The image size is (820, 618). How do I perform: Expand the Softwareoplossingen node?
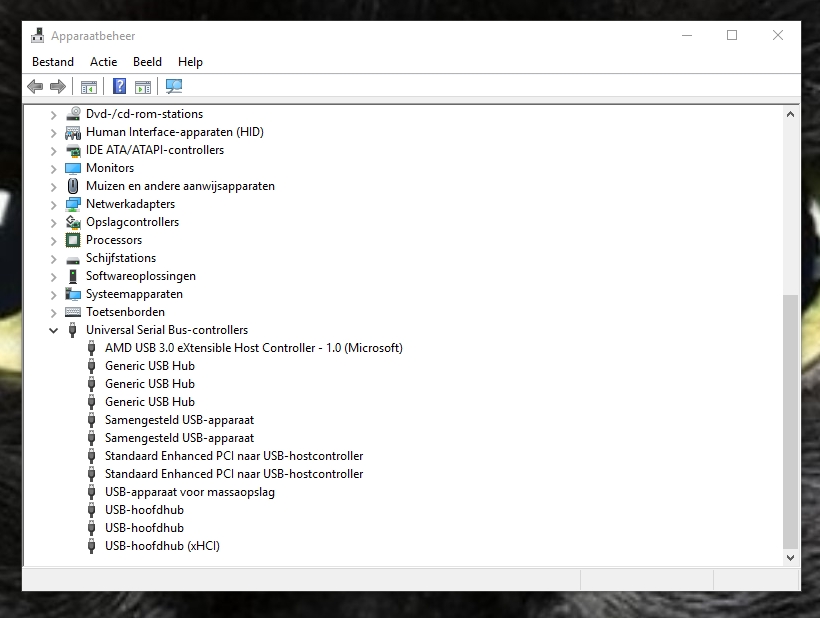53,277
